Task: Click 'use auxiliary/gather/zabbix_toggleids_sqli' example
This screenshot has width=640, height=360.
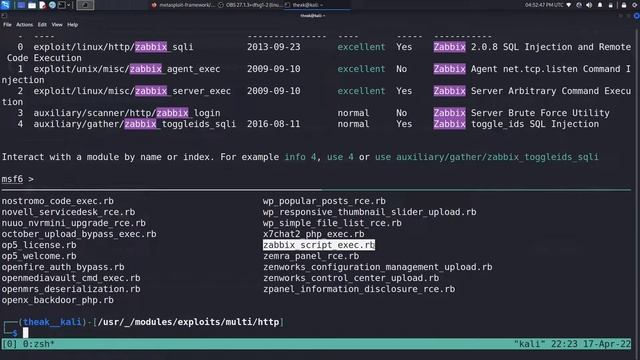Action: click(487, 157)
